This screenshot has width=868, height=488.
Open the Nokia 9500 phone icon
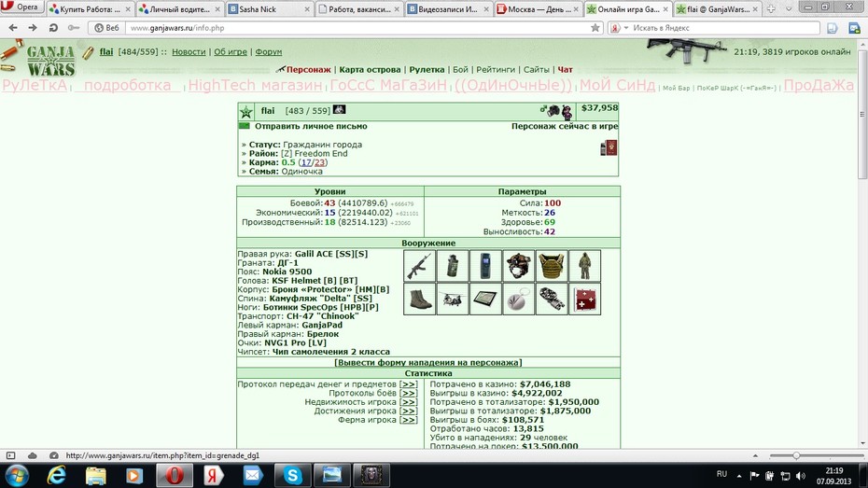coord(485,266)
